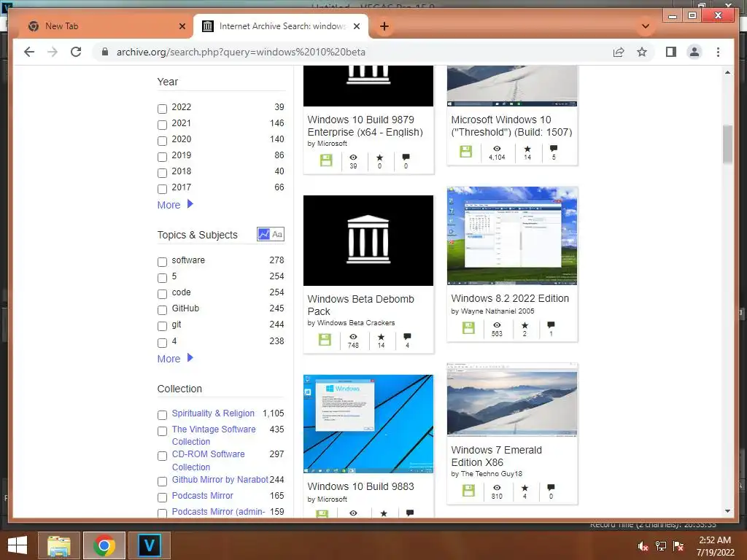
Task: Open the Chrome profile avatar
Action: pos(694,52)
